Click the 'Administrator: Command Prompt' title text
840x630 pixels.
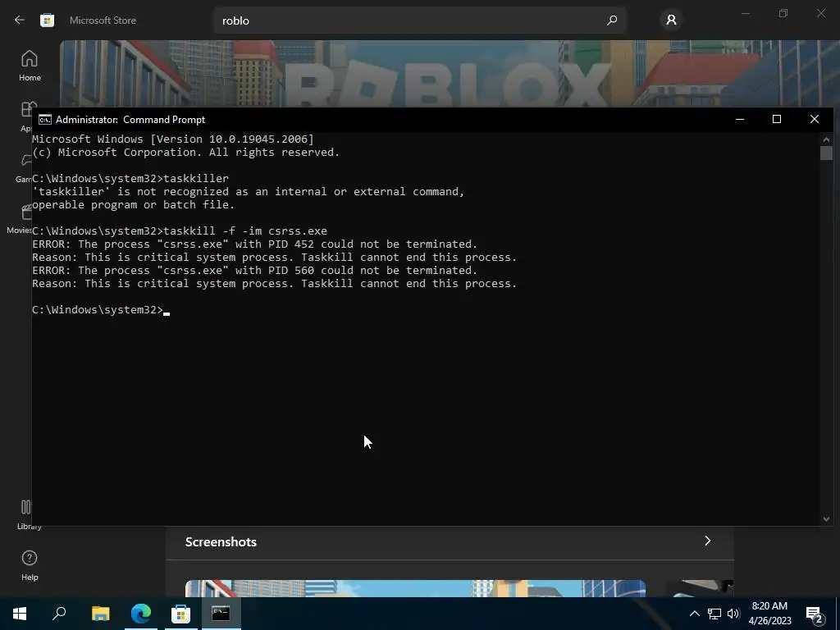pos(130,120)
